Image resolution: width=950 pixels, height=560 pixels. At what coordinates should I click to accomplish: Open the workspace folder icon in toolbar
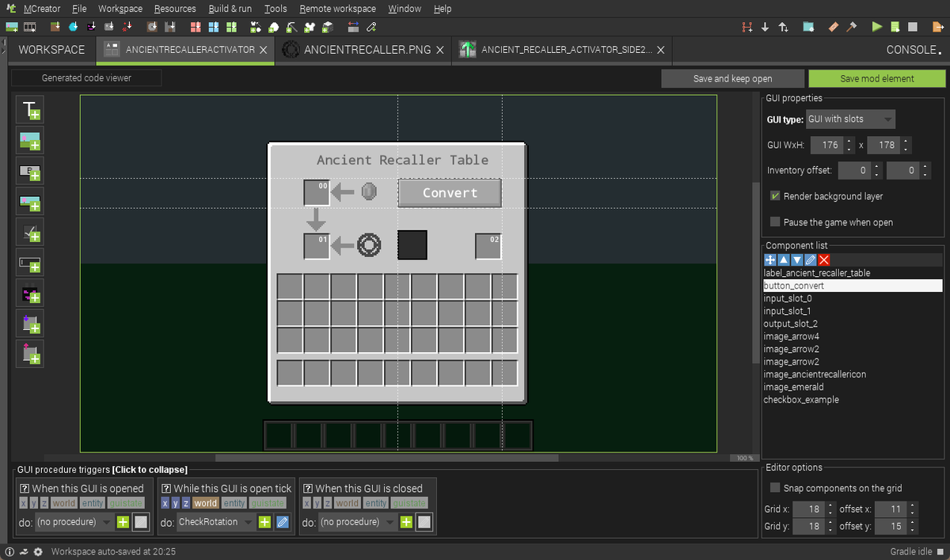coord(808,26)
